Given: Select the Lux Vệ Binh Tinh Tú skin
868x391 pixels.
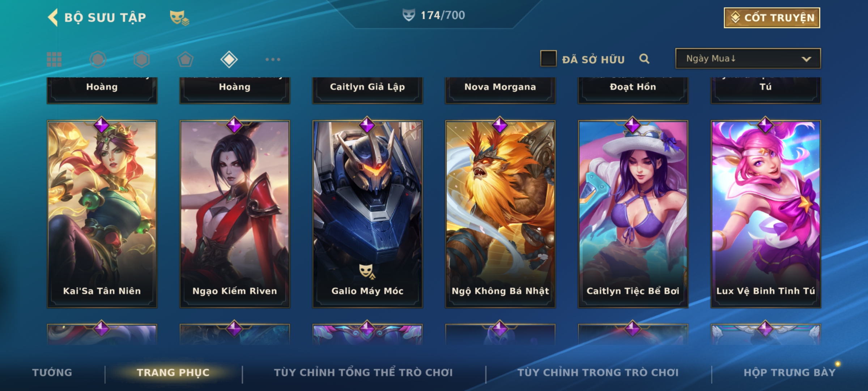Looking at the screenshot, I should click(766, 214).
